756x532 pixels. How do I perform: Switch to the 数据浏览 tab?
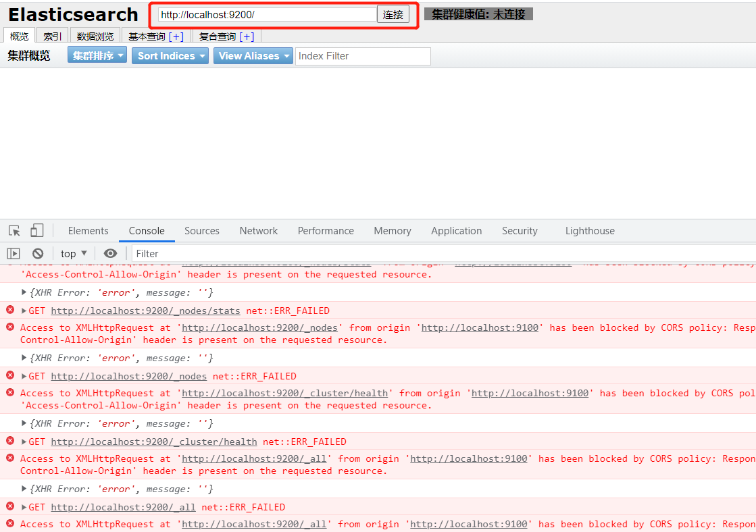point(95,36)
